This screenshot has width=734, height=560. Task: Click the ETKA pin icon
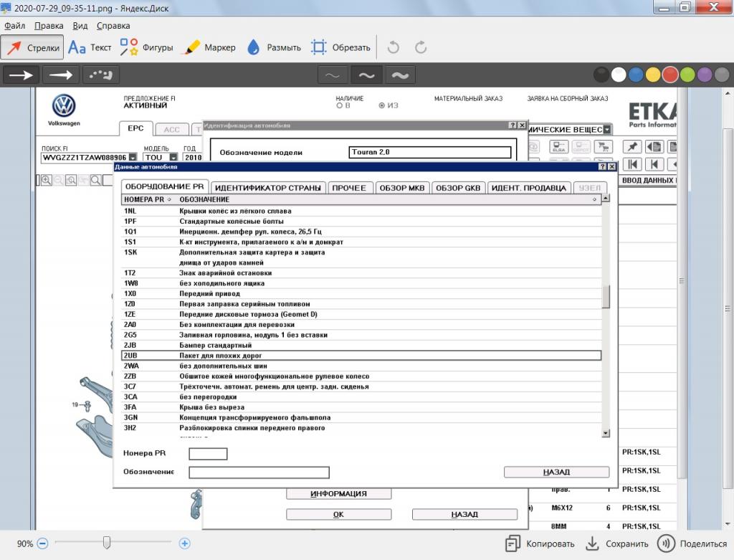tap(632, 146)
